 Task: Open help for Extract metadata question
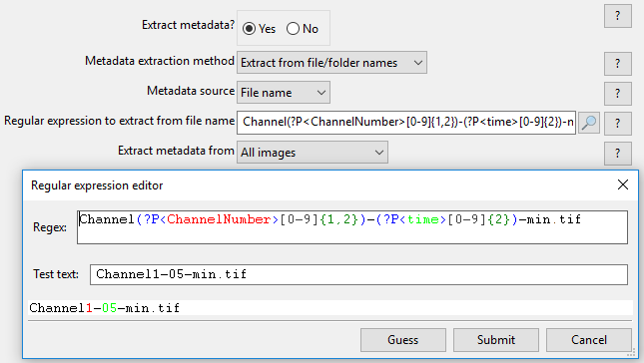tap(618, 16)
